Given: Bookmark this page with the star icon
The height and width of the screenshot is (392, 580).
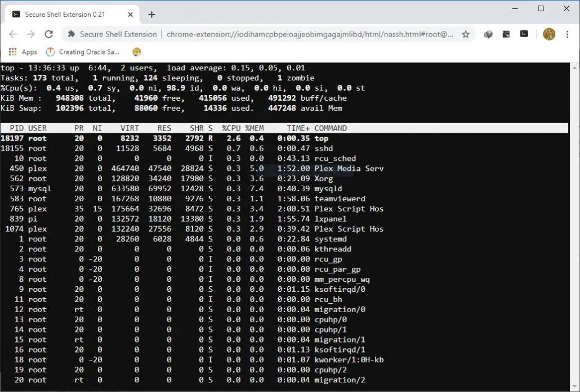Looking at the screenshot, I should point(466,34).
